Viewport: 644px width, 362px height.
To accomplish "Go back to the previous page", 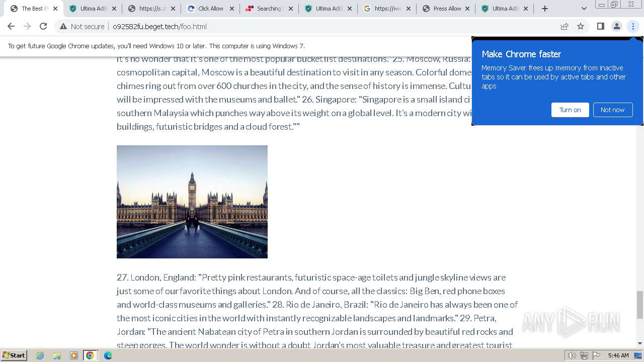I will 11,27.
